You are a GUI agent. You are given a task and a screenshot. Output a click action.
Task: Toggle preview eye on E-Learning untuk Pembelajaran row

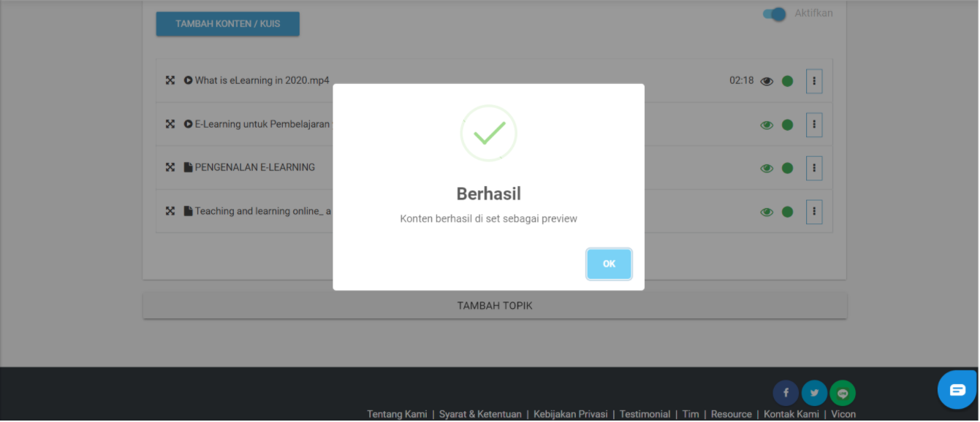(767, 125)
